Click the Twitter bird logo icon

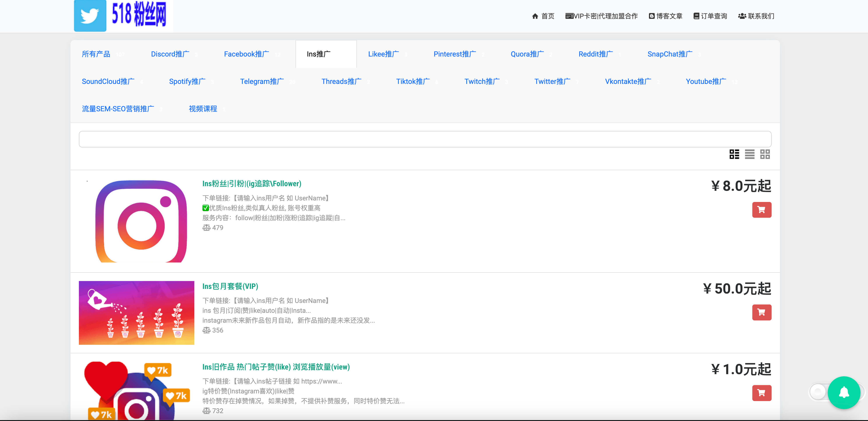click(90, 16)
